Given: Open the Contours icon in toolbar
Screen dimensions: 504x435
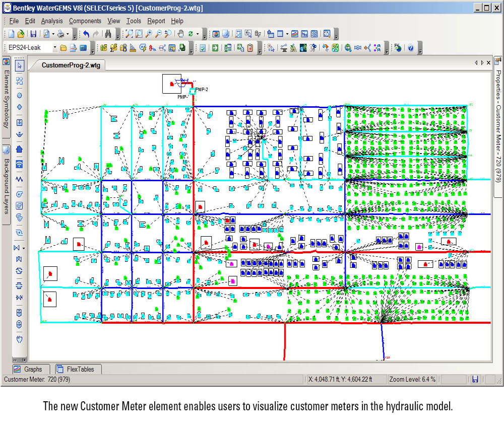Looking at the screenshot, I should [314, 34].
